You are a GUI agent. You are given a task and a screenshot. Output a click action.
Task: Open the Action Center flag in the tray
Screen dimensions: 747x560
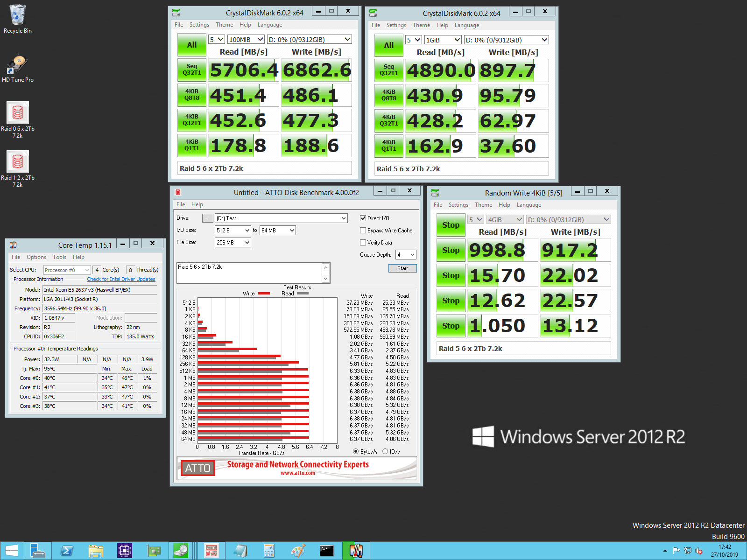tap(676, 551)
